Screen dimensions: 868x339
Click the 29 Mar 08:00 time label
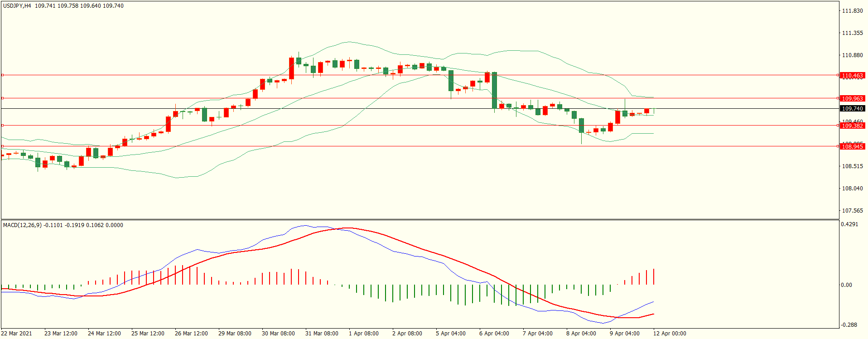[x=235, y=334]
